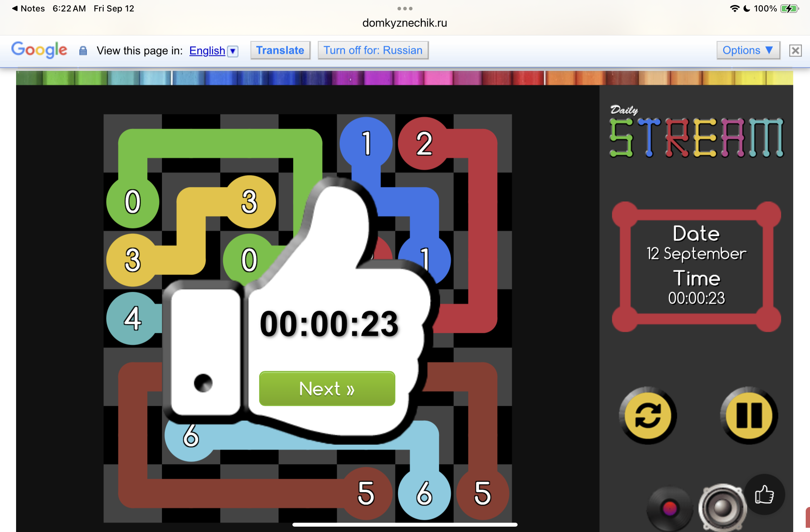Toggle the vinyl record music icon
This screenshot has height=532, width=810.
(669, 508)
